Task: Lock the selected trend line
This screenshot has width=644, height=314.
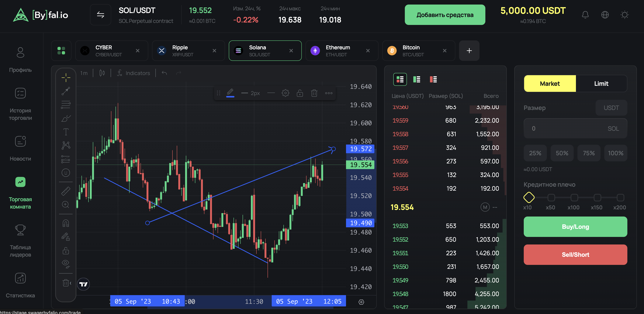Action: (300, 93)
